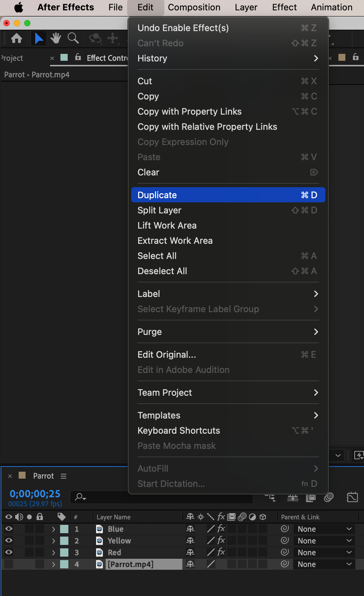364x596 pixels.
Task: Toggle the lock on the right-side panel
Action: (356, 57)
